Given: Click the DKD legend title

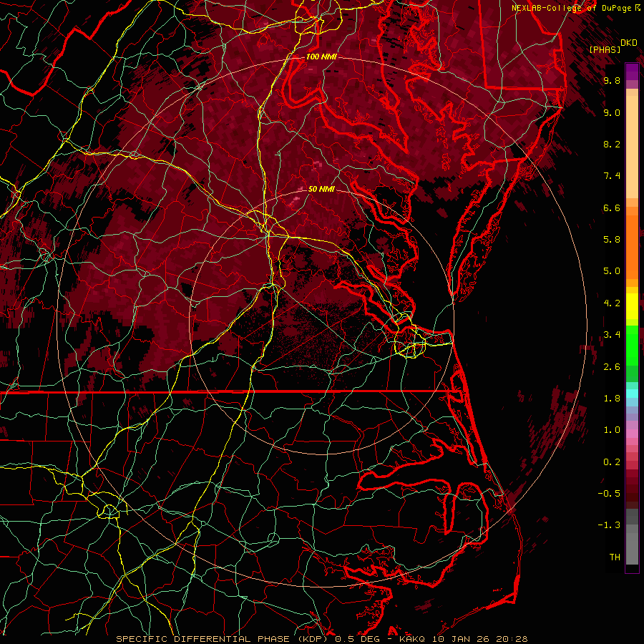Looking at the screenshot, I should [x=628, y=42].
